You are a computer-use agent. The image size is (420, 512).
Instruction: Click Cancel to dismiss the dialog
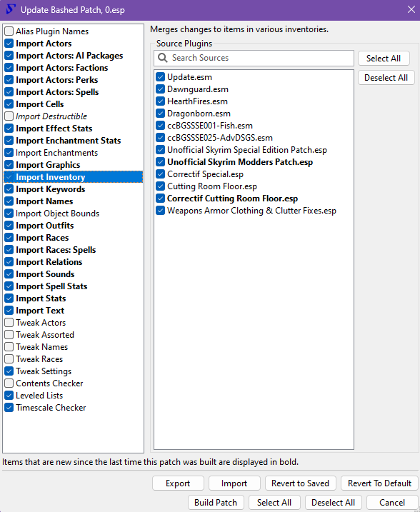pyautogui.click(x=392, y=502)
